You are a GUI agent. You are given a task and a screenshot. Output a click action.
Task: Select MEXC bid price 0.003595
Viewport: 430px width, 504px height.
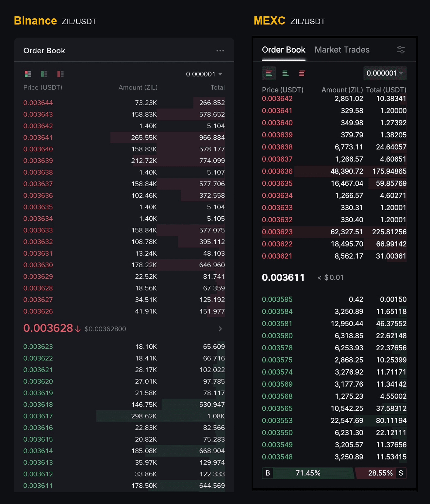277,299
